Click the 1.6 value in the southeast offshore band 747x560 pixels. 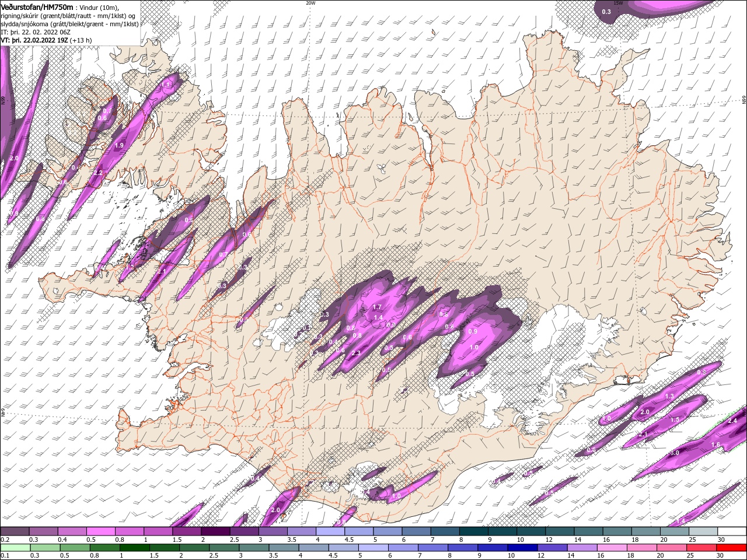(715, 444)
